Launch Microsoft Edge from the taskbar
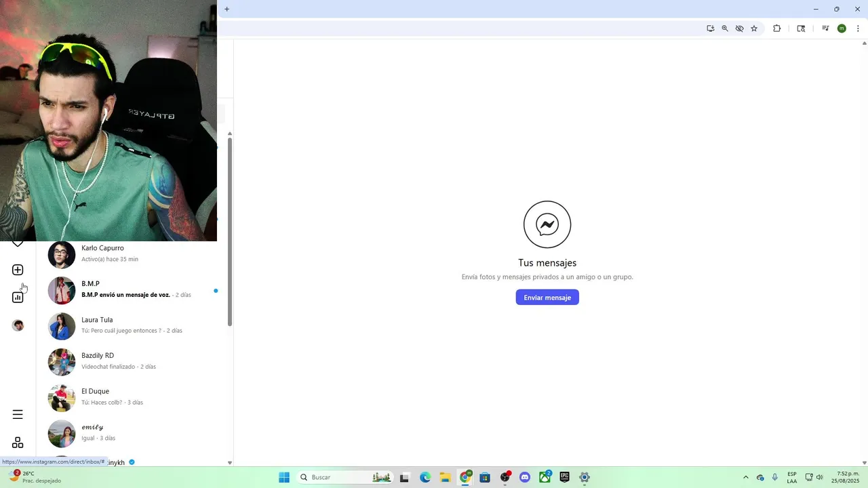This screenshot has width=868, height=488. tap(425, 477)
